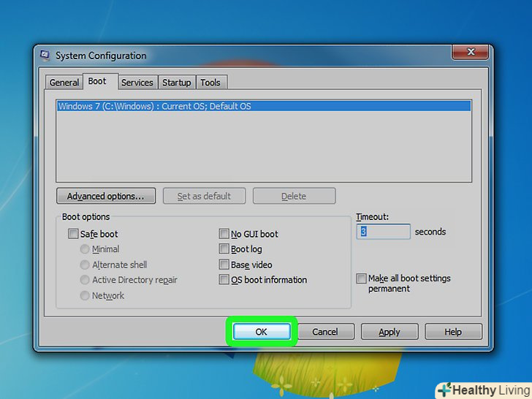Viewport: 532px width, 399px height.
Task: Click the Cancel button
Action: pos(325,332)
